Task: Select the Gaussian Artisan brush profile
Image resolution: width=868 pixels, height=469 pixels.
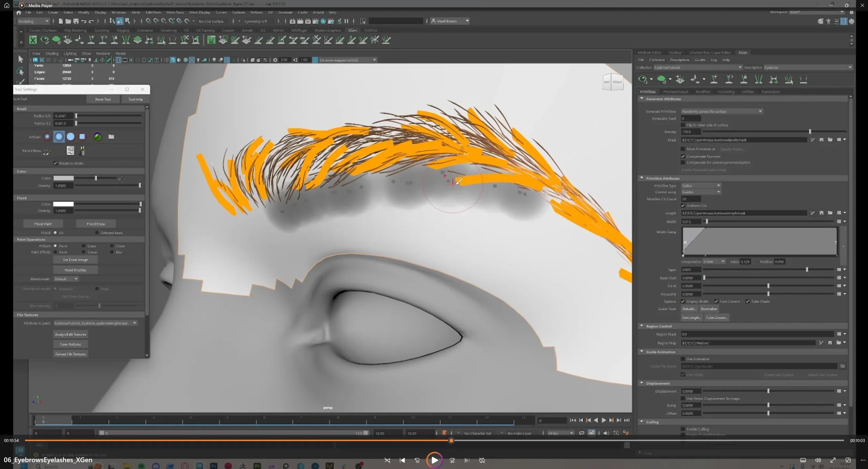Action: (x=47, y=137)
